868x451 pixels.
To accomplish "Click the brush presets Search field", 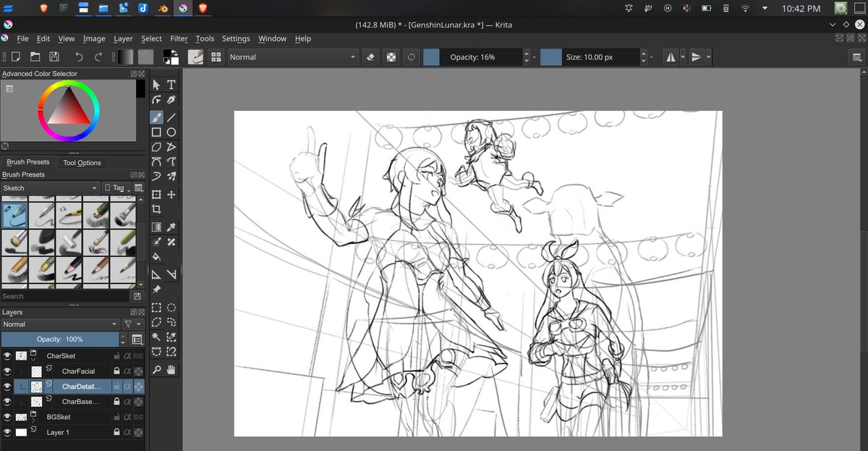I will click(x=65, y=296).
